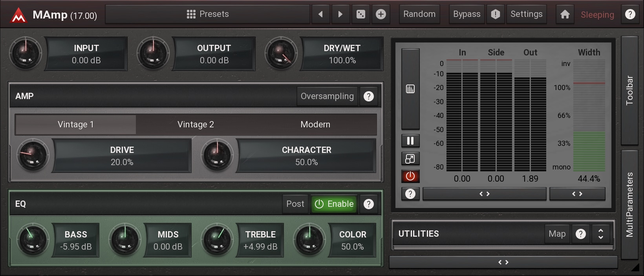Click the next preset arrow
644x276 pixels.
tap(340, 14)
